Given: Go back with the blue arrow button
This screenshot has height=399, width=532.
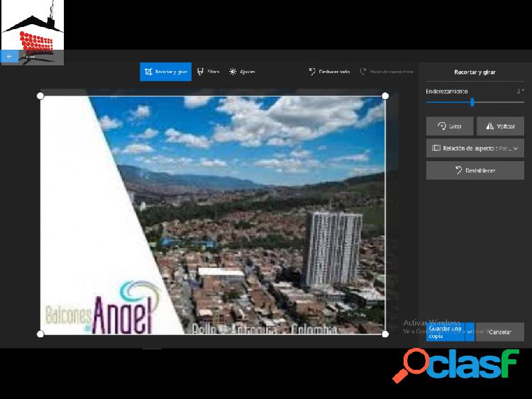Looking at the screenshot, I should [x=9, y=56].
